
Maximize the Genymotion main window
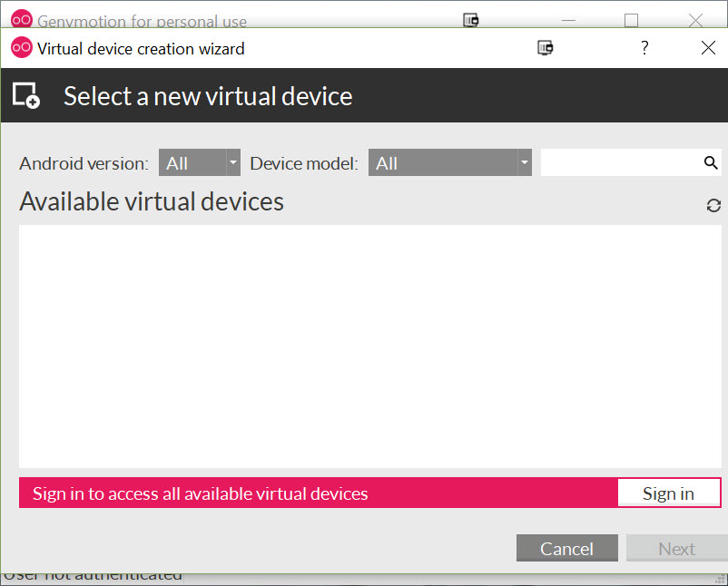(631, 20)
